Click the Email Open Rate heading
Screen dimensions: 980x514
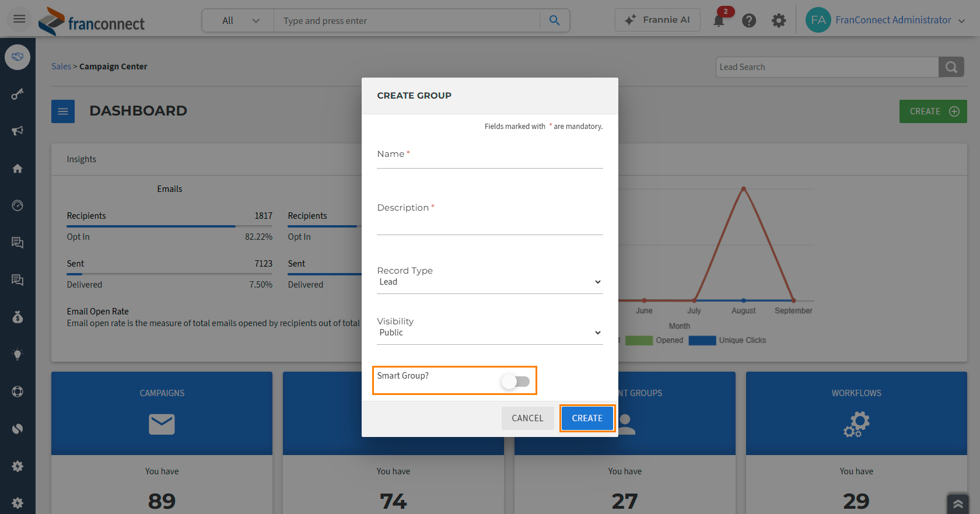pyautogui.click(x=98, y=312)
